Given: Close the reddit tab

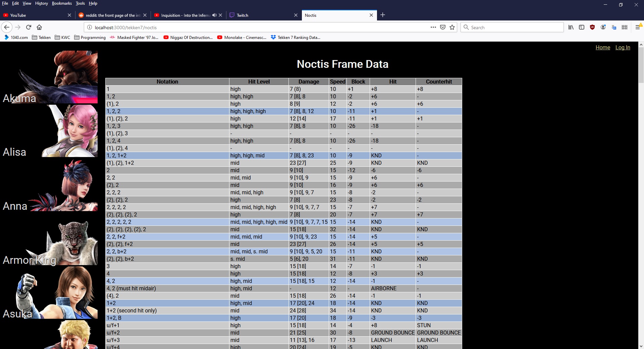Looking at the screenshot, I should point(145,15).
